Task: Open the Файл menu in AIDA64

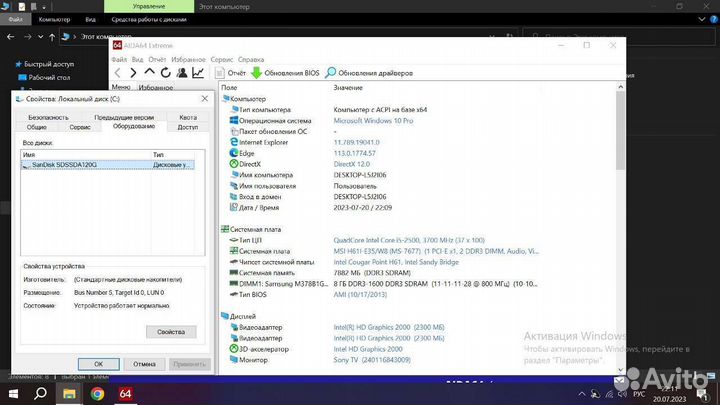Action: 119,59
